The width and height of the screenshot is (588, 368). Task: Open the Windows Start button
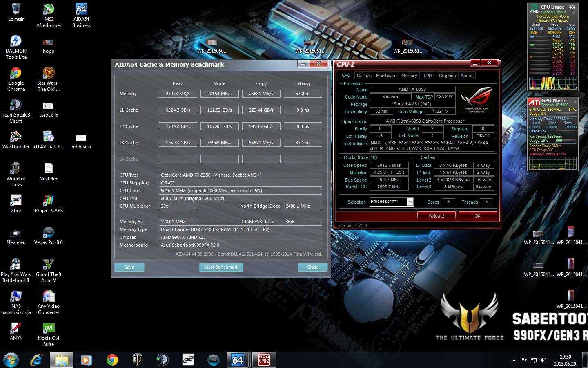11,360
